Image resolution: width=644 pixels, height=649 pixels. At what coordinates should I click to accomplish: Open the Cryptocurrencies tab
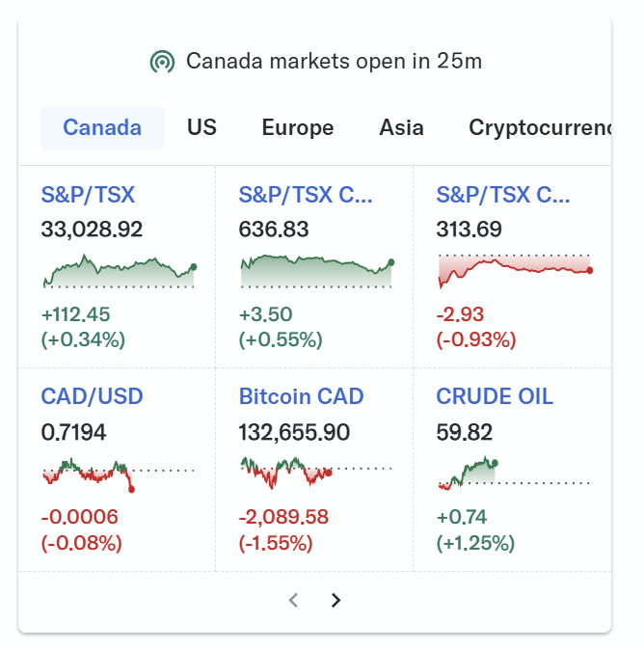(x=540, y=127)
